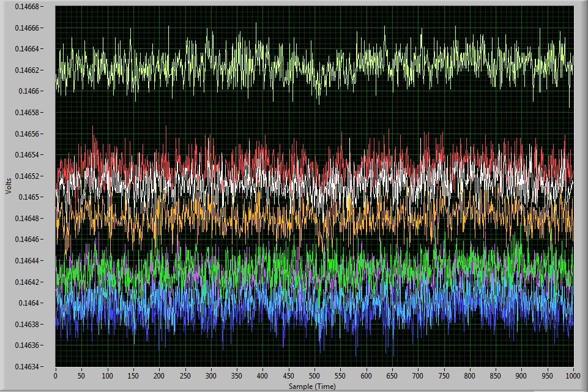Click the Y-axis value 0.14654
Image resolution: width=588 pixels, height=392 pixels.
coord(27,155)
